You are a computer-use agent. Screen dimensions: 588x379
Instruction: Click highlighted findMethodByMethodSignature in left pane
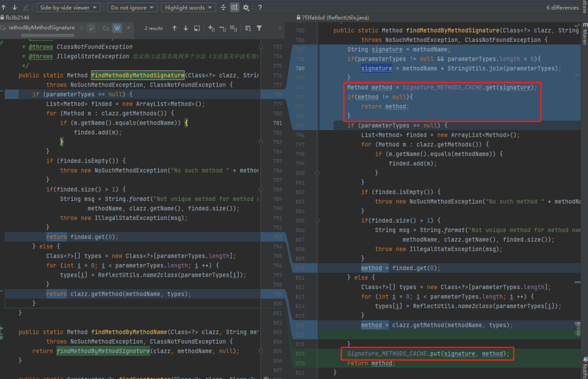138,75
